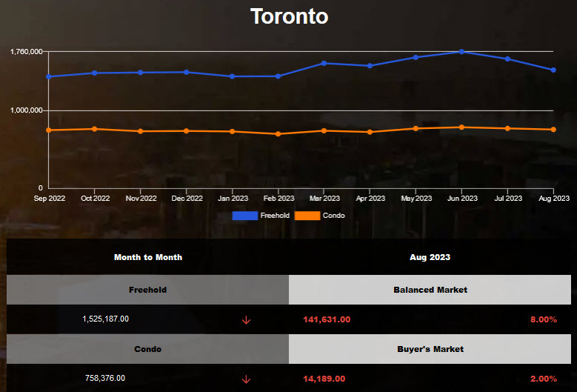Toggle the Condo series via legend label
Image resolution: width=577 pixels, height=392 pixels.
pos(333,216)
